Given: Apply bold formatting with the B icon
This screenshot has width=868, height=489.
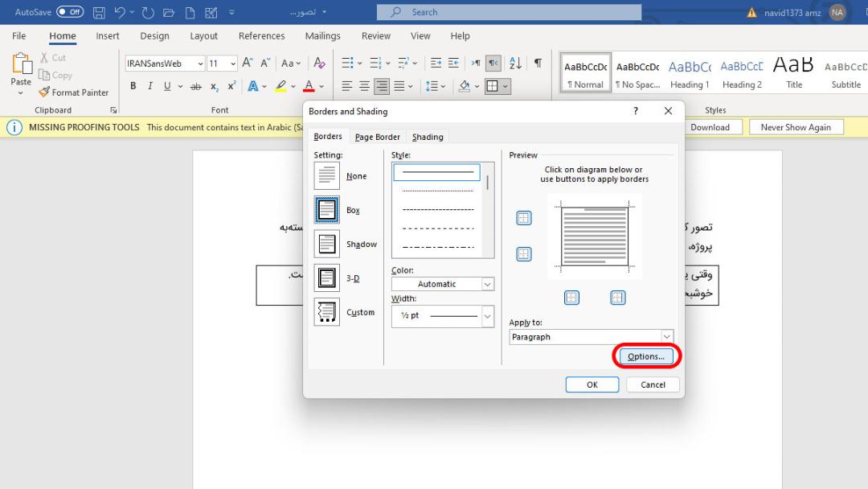Looking at the screenshot, I should (x=133, y=86).
